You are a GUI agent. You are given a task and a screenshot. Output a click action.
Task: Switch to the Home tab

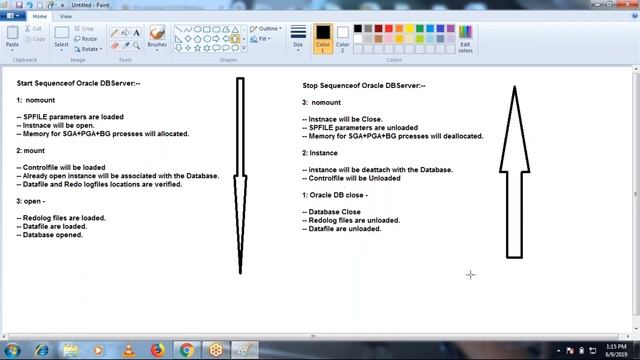pos(40,16)
